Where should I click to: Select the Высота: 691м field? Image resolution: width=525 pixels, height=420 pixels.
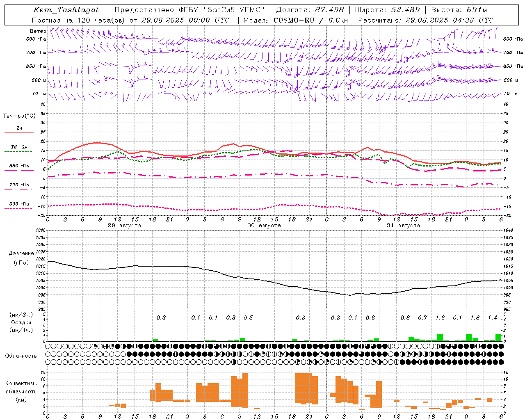(x=459, y=10)
